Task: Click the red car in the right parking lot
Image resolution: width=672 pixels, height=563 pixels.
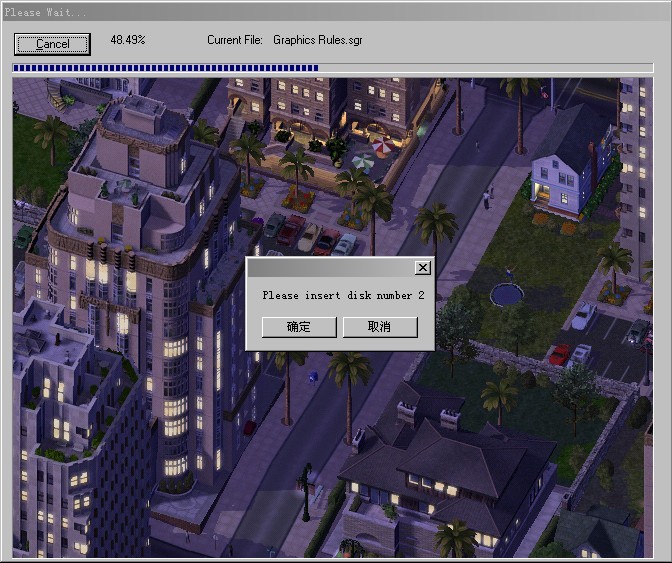Action: pos(559,354)
